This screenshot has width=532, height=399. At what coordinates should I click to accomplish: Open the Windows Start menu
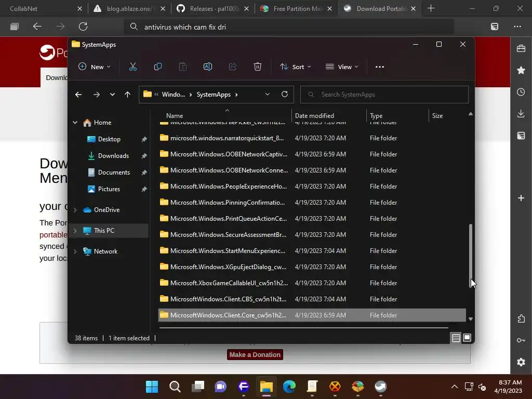tap(152, 387)
